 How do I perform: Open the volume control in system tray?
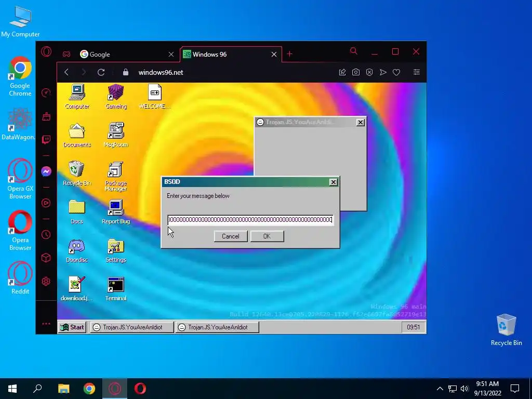pos(464,389)
